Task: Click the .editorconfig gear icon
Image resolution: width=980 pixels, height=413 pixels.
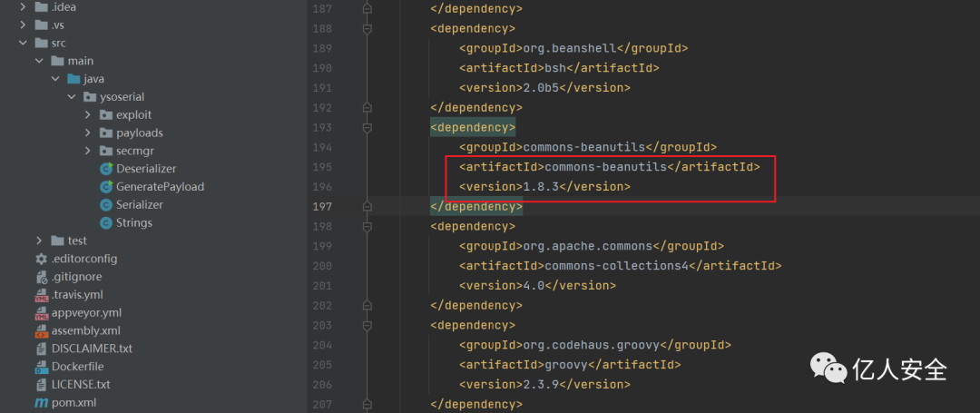Action: [x=41, y=259]
